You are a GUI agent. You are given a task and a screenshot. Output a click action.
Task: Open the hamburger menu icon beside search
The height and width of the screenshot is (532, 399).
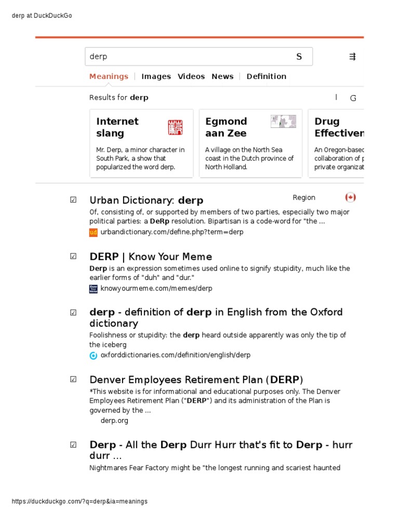pyautogui.click(x=353, y=57)
